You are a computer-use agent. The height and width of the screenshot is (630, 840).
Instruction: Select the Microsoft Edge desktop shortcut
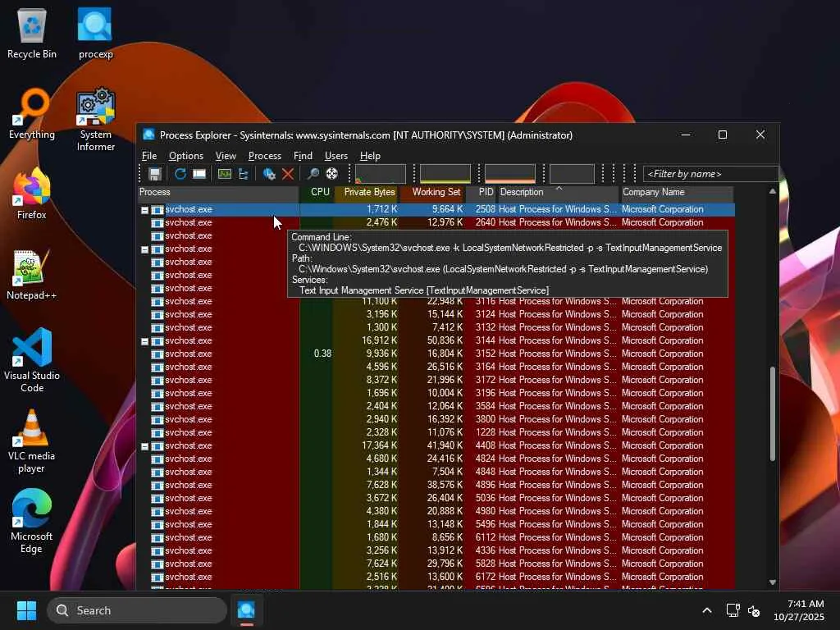pyautogui.click(x=32, y=521)
